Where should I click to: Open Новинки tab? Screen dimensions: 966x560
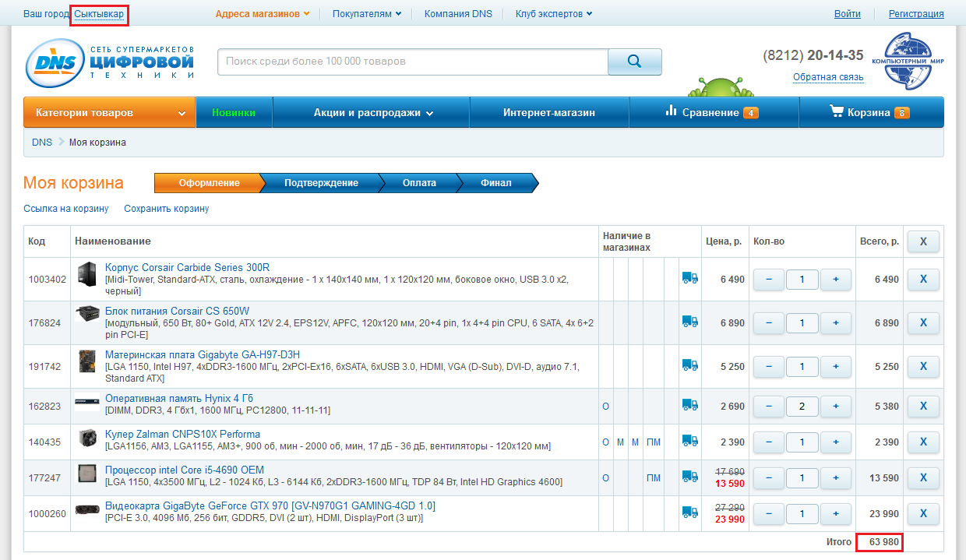[234, 112]
